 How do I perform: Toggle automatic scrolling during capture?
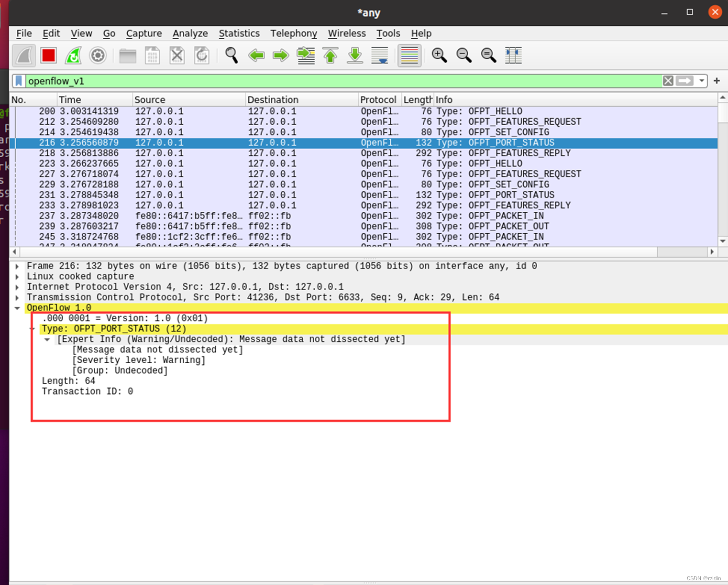[x=379, y=55]
